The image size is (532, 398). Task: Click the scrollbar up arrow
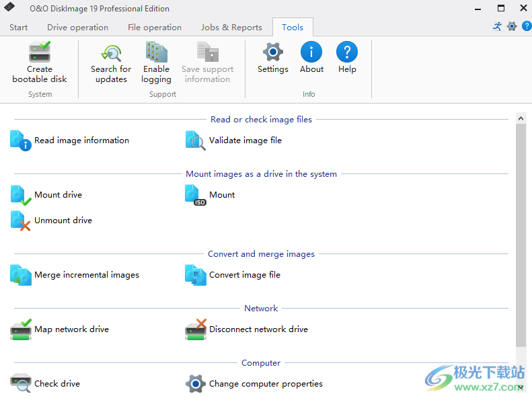(x=521, y=118)
